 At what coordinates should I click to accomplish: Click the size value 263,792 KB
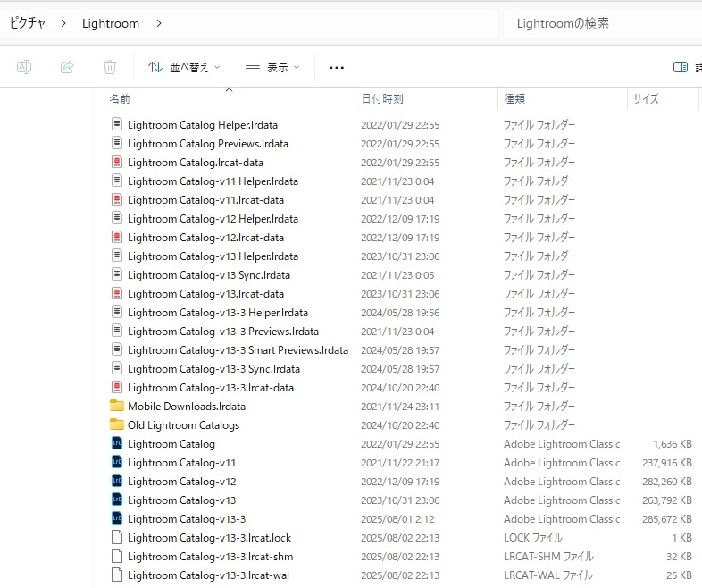click(666, 500)
